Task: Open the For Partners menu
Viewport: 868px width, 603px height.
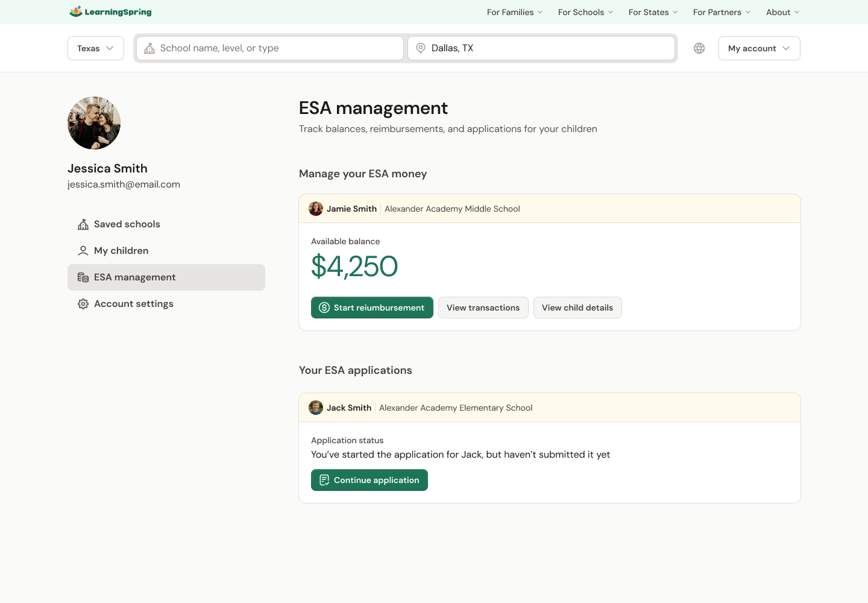Action: tap(722, 12)
